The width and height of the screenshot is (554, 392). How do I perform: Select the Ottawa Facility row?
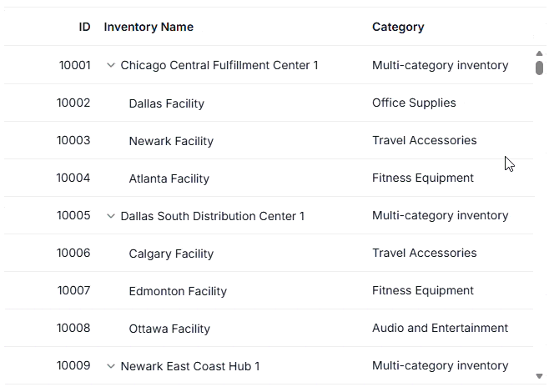point(269,328)
